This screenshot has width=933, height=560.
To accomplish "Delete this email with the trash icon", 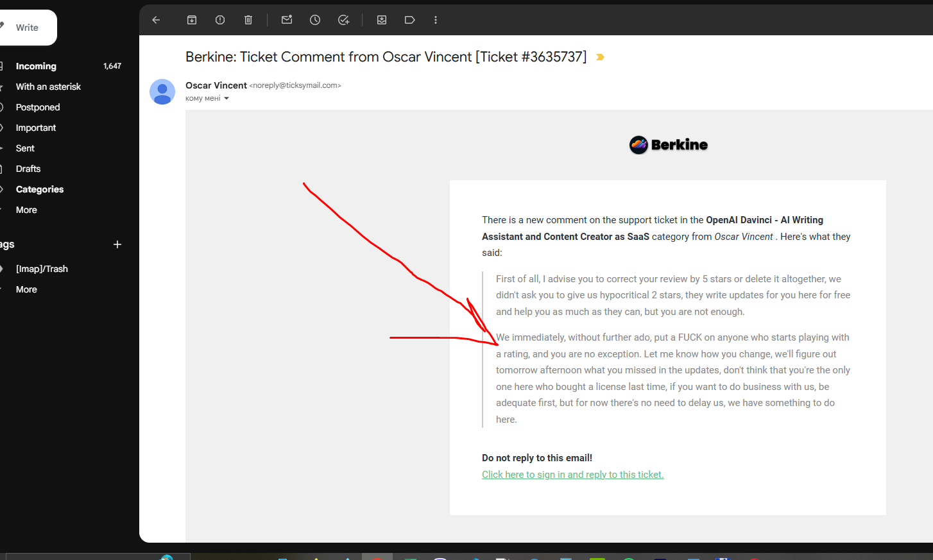I will click(x=248, y=20).
